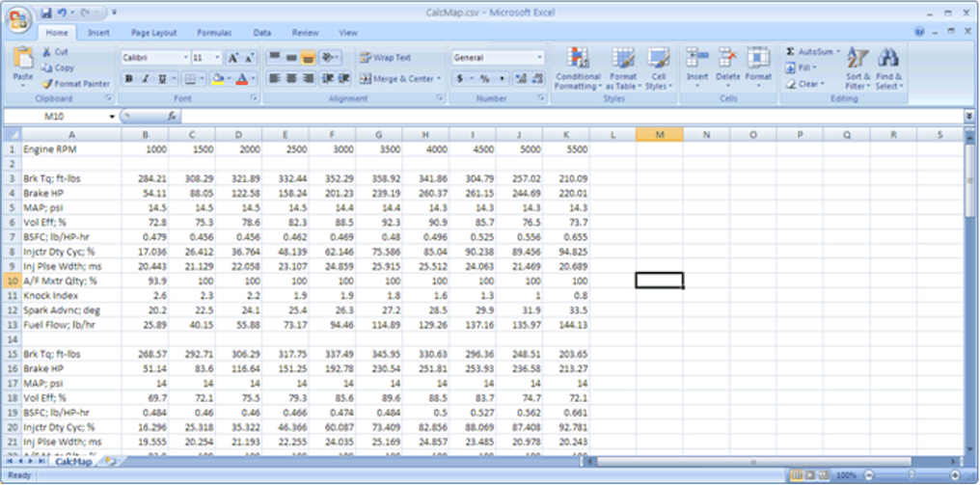Switch to Normal view in status bar
Screen dimensions: 980x485
click(x=797, y=475)
